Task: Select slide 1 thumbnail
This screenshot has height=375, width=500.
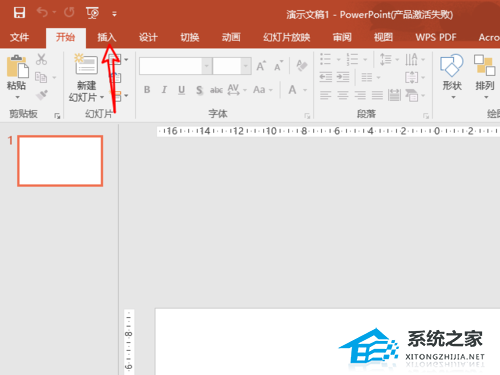Action: point(60,161)
